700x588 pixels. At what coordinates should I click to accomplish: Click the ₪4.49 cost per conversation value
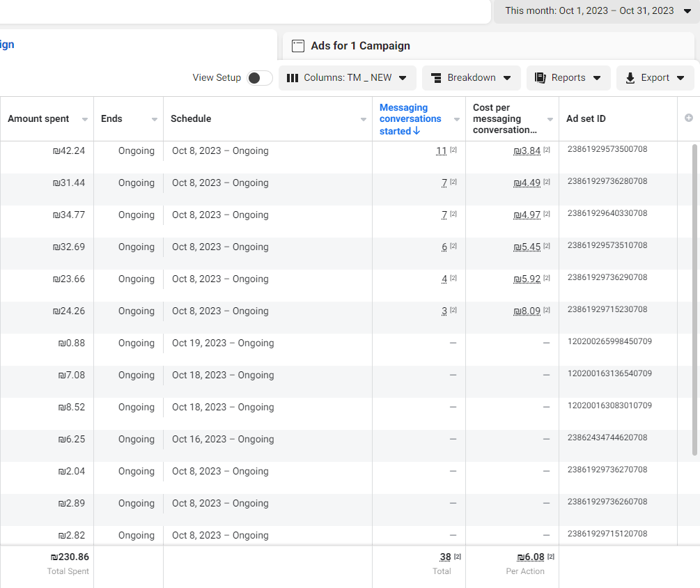pyautogui.click(x=527, y=183)
